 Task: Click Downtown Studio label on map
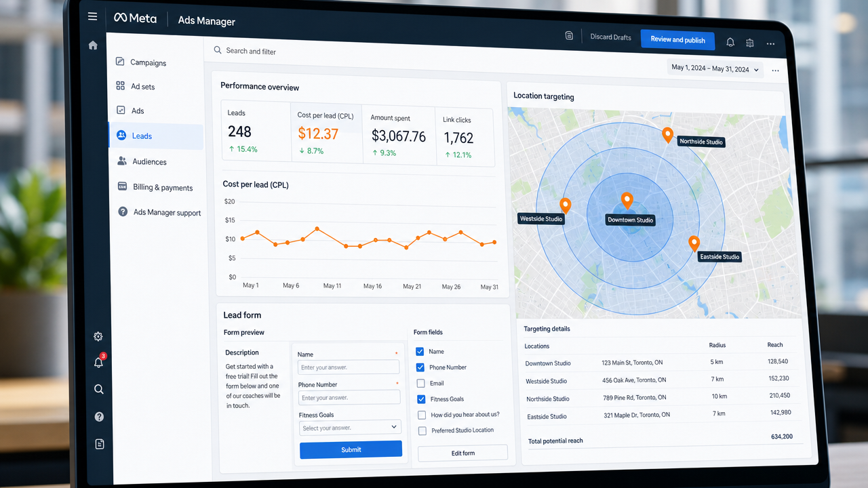pyautogui.click(x=630, y=220)
